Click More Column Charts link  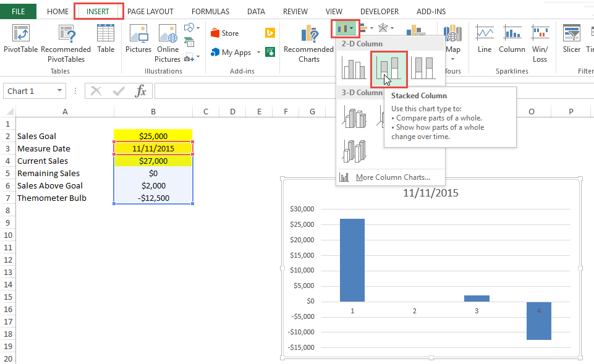point(392,177)
